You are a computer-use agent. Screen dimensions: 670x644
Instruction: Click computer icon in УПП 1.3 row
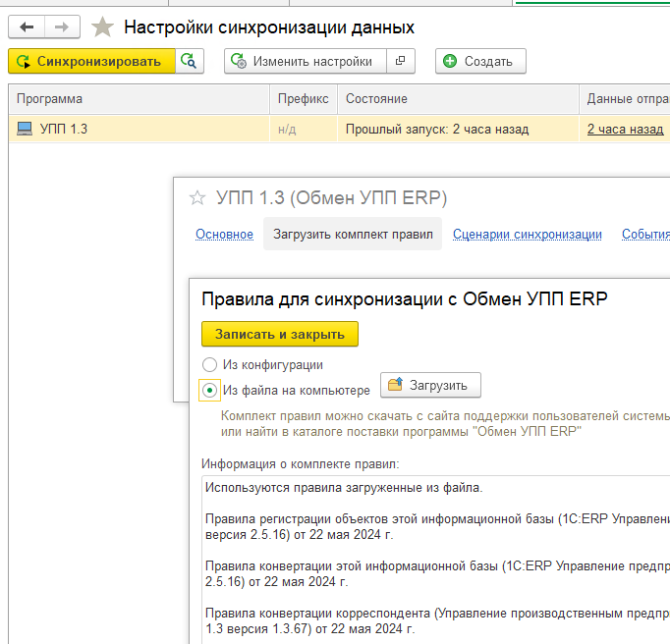point(25,129)
